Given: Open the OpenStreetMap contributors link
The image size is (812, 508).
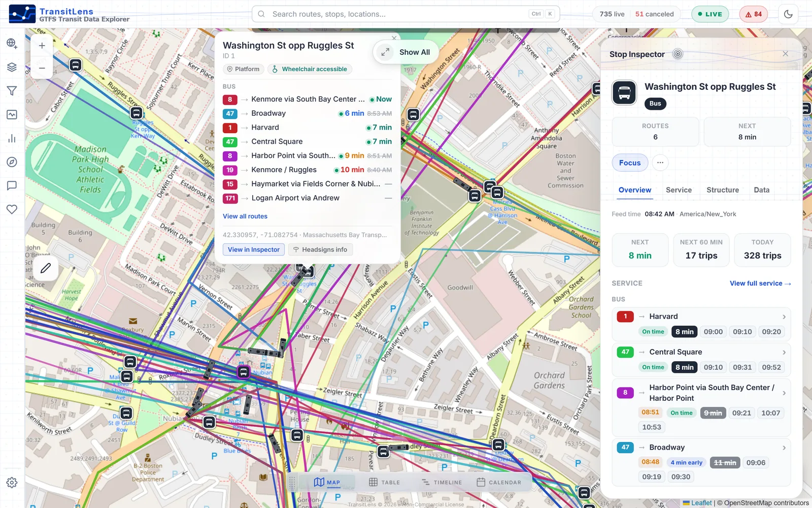Looking at the screenshot, I should tap(766, 503).
